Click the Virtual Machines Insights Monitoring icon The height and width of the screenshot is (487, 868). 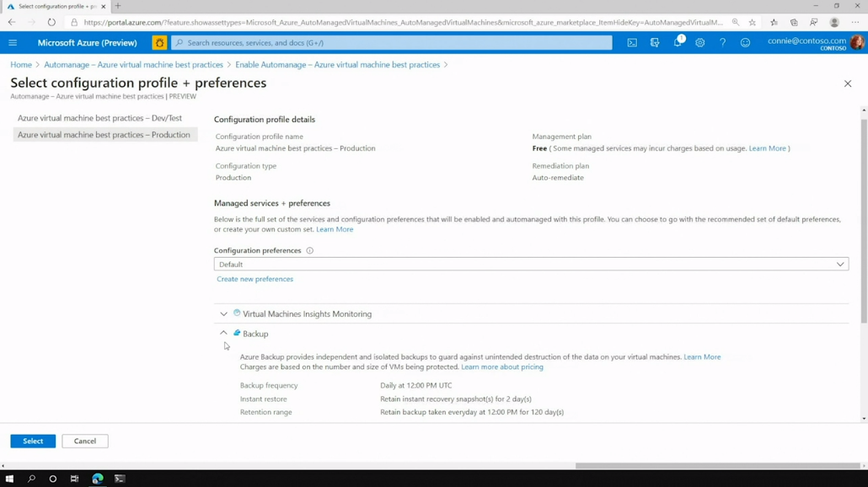(x=237, y=313)
